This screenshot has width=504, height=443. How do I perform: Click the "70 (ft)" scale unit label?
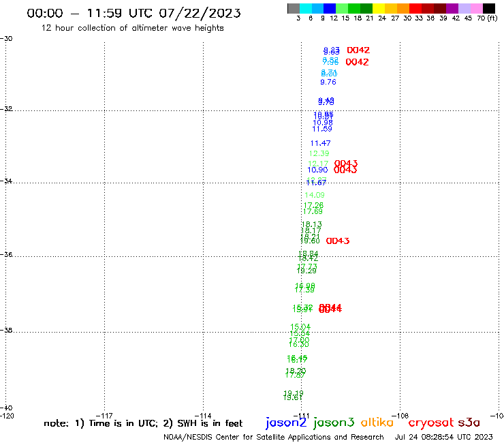coord(487,18)
